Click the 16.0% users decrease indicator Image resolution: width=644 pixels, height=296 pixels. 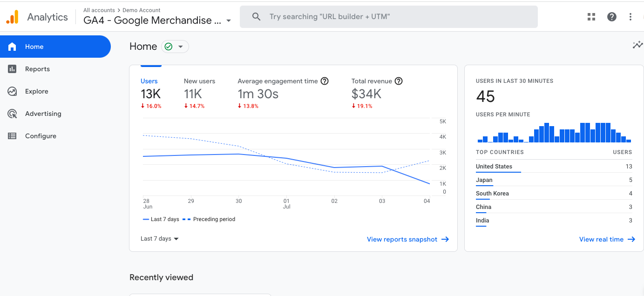pyautogui.click(x=151, y=106)
